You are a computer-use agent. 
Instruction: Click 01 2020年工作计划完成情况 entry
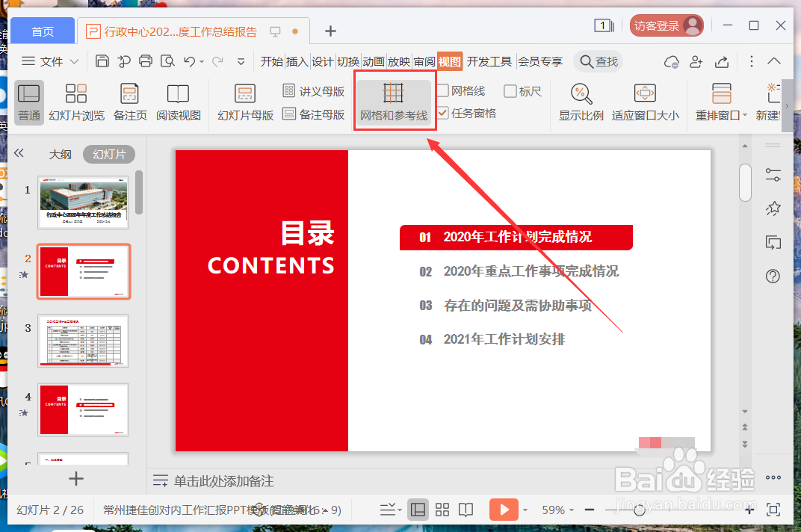click(x=516, y=237)
